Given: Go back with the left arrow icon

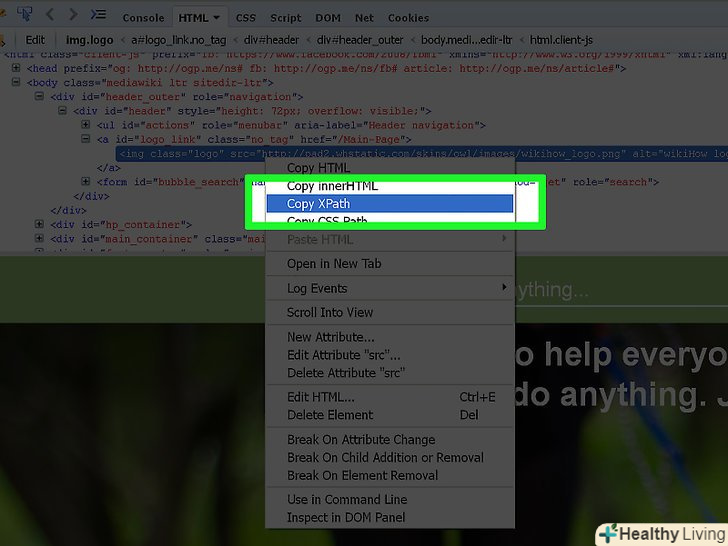Looking at the screenshot, I should click(x=50, y=14).
